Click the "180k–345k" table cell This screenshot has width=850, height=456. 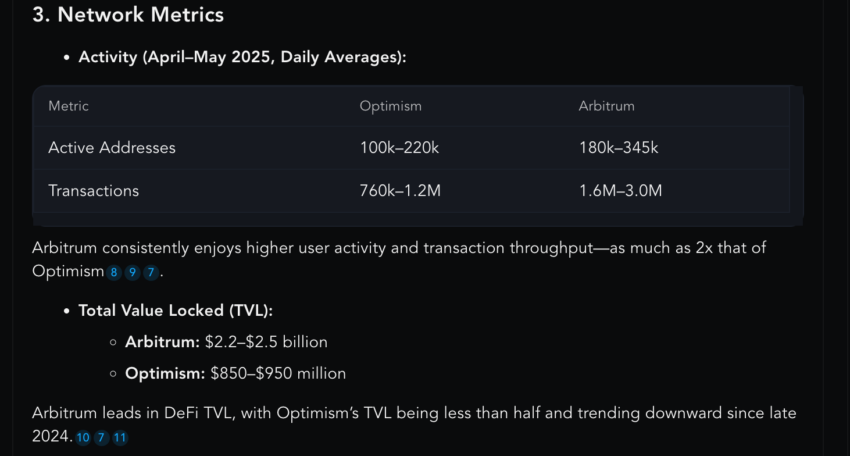pyautogui.click(x=619, y=147)
